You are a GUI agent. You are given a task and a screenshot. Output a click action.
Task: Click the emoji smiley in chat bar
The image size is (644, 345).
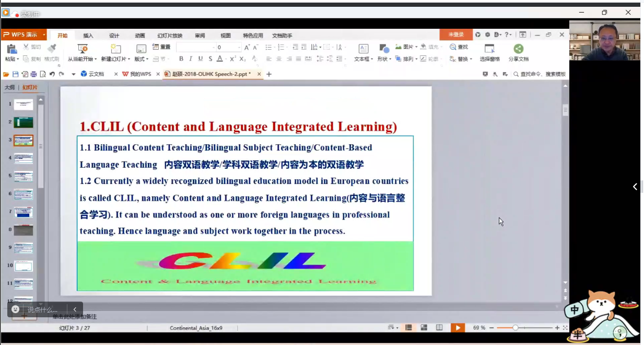(16, 309)
